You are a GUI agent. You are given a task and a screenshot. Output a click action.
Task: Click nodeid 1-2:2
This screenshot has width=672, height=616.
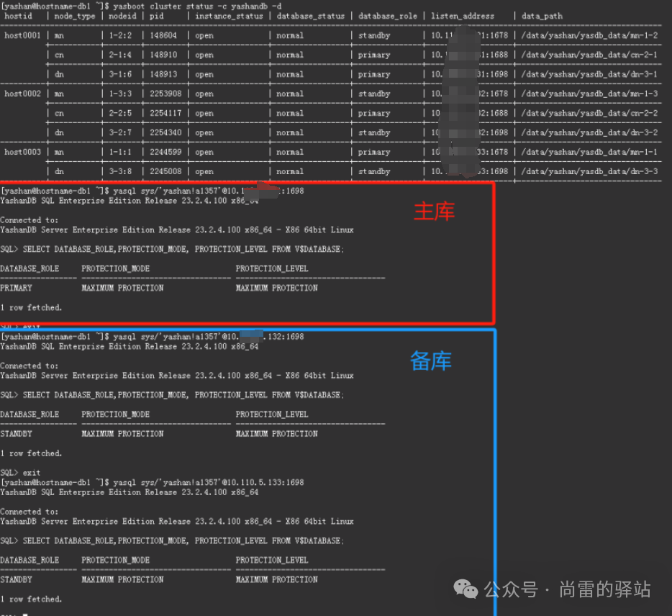coord(120,35)
